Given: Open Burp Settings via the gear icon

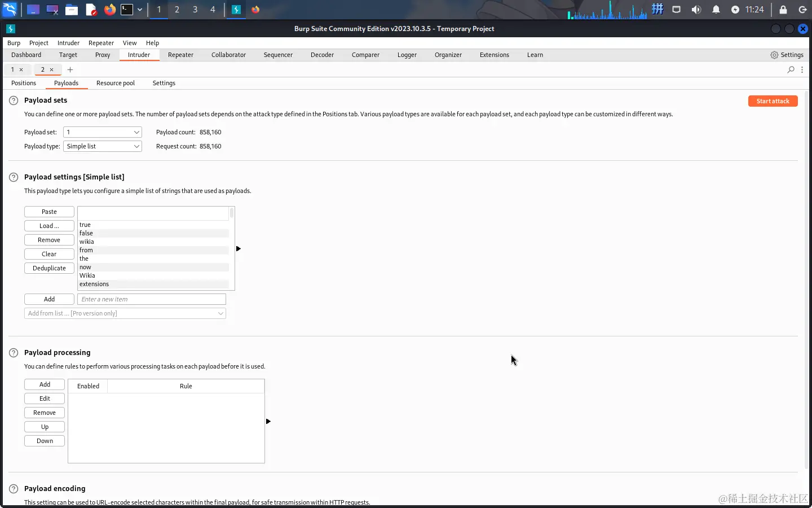Looking at the screenshot, I should click(x=774, y=55).
